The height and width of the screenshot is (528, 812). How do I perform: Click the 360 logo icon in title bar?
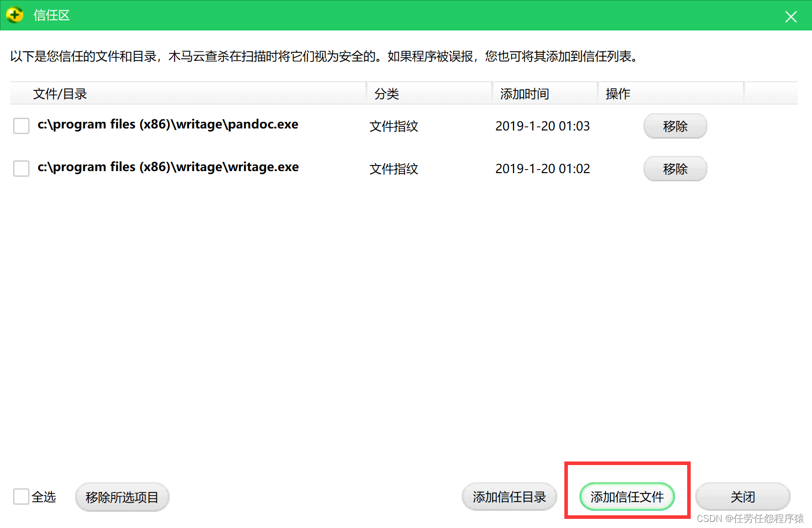pyautogui.click(x=15, y=15)
